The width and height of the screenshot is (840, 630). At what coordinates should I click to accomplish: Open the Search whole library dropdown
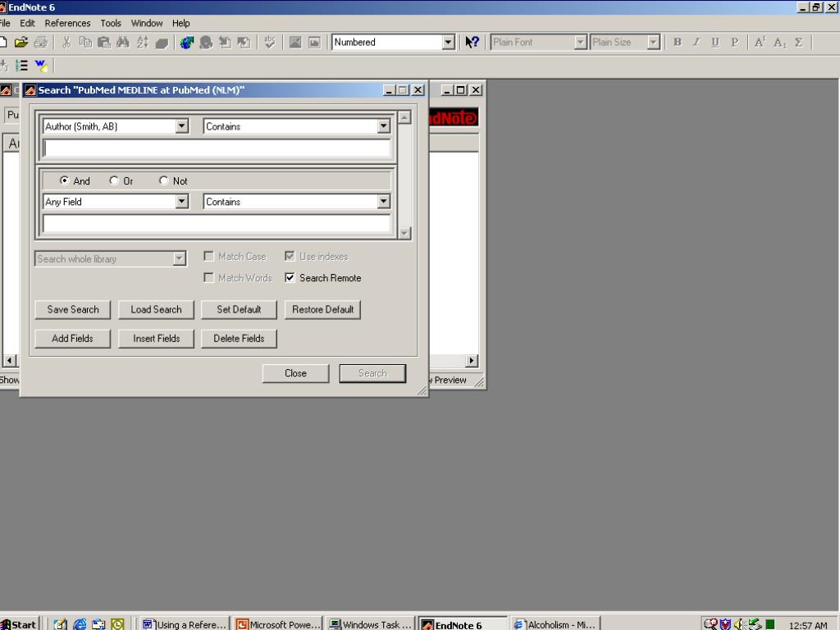pyautogui.click(x=179, y=258)
